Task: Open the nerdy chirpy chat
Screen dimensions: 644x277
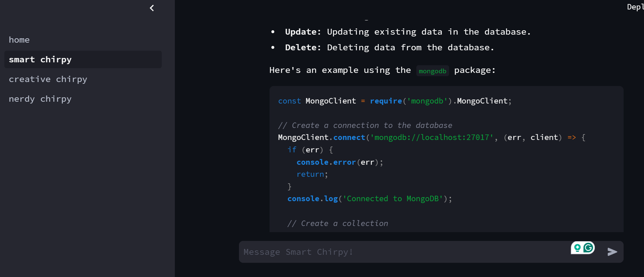Action: click(40, 99)
